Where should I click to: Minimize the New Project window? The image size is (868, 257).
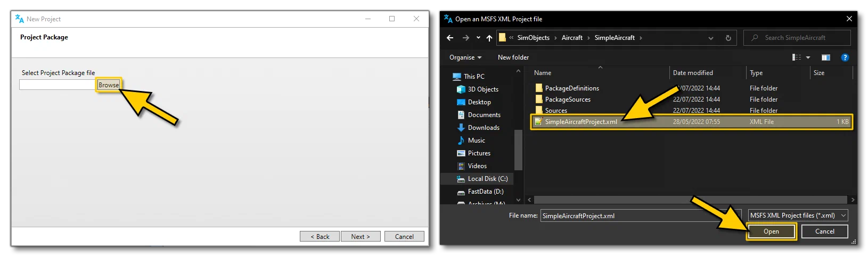pos(368,19)
